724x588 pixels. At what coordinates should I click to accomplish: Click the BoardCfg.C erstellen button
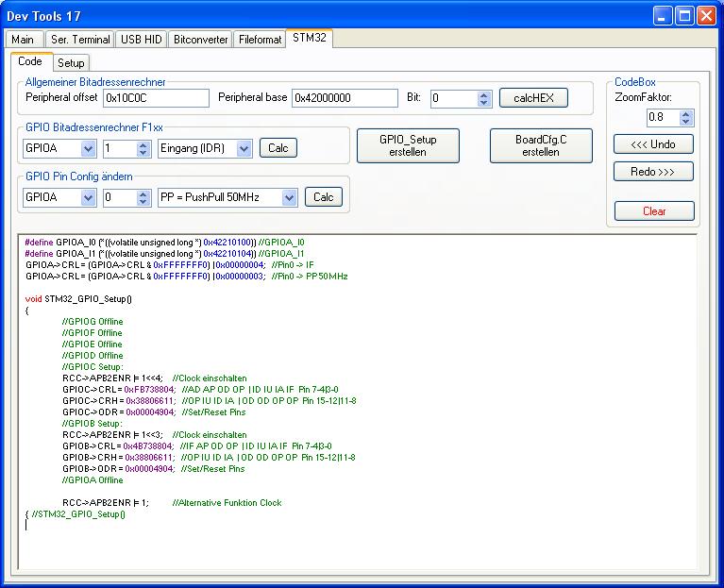[541, 145]
